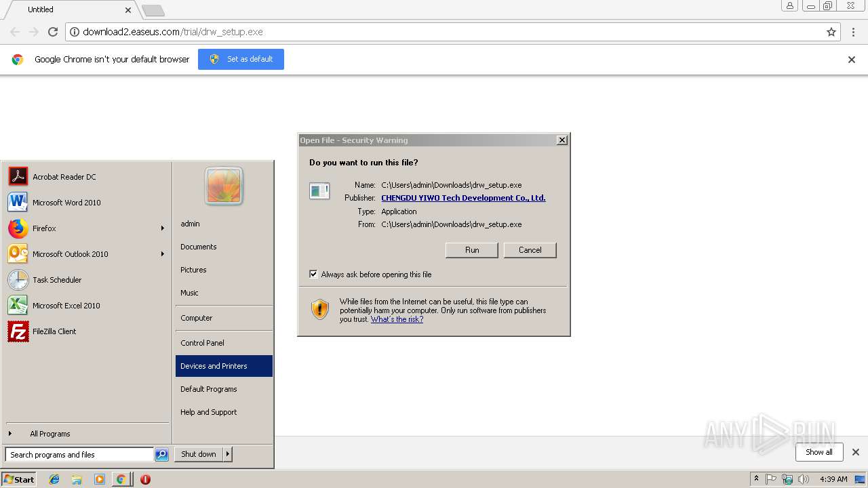This screenshot has width=868, height=488.
Task: Open Firefox from the Start menu
Action: tap(85, 228)
